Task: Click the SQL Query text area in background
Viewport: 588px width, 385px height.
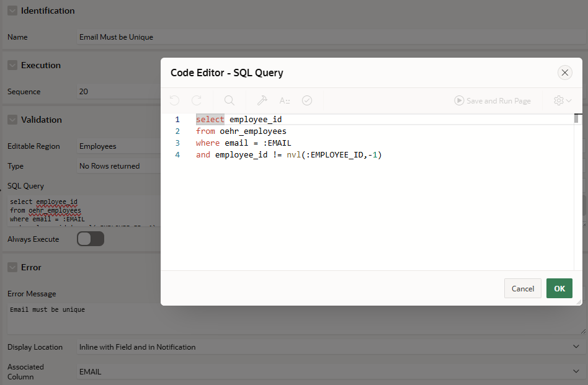Action: tap(84, 210)
